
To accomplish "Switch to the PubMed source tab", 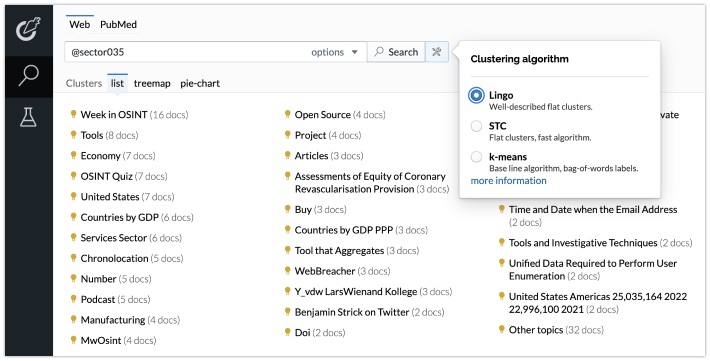I will coord(118,24).
